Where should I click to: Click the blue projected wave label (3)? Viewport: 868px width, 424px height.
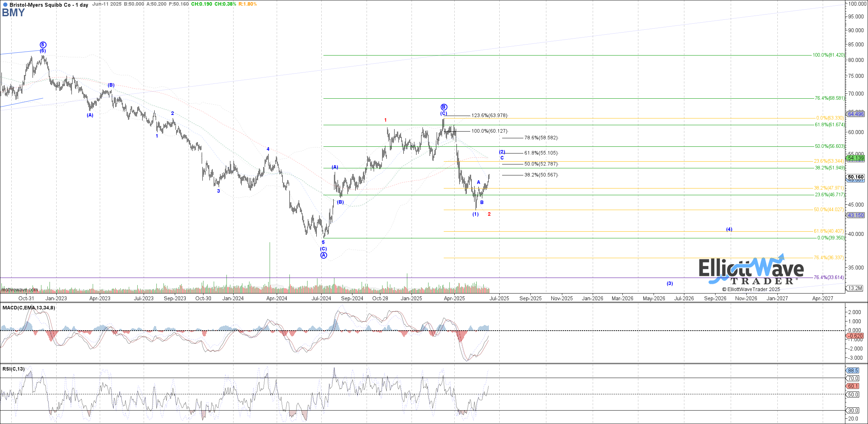[670, 283]
